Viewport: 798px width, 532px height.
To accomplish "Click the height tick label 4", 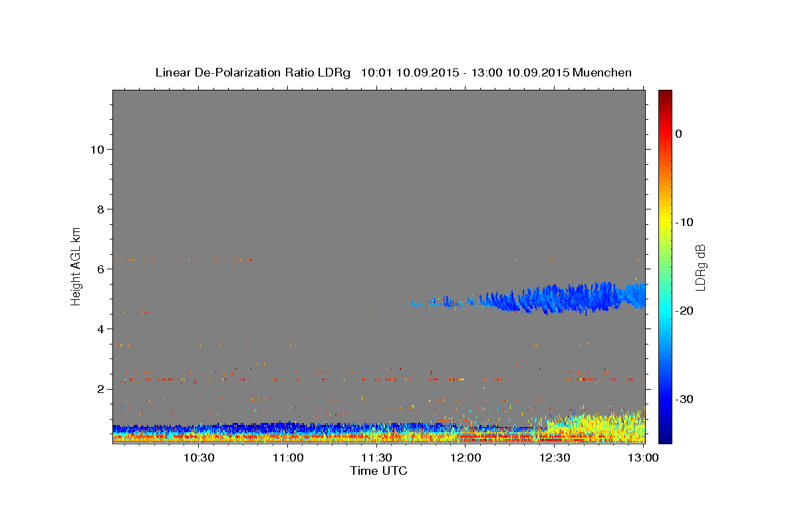I will pos(100,329).
